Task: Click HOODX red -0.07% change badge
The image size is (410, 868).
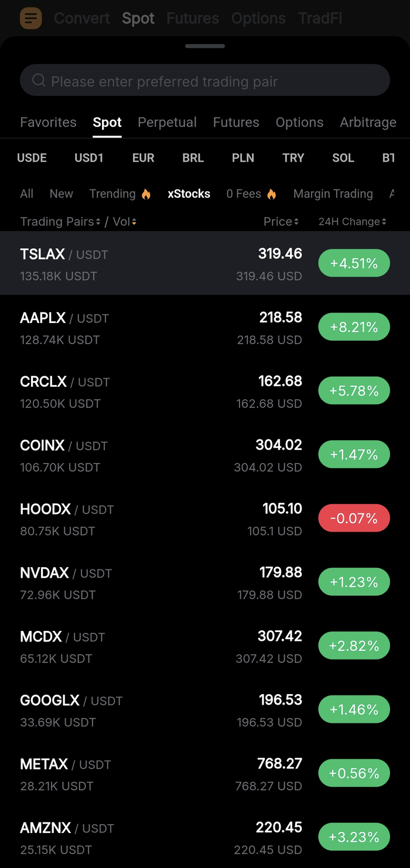Action: coord(354,518)
